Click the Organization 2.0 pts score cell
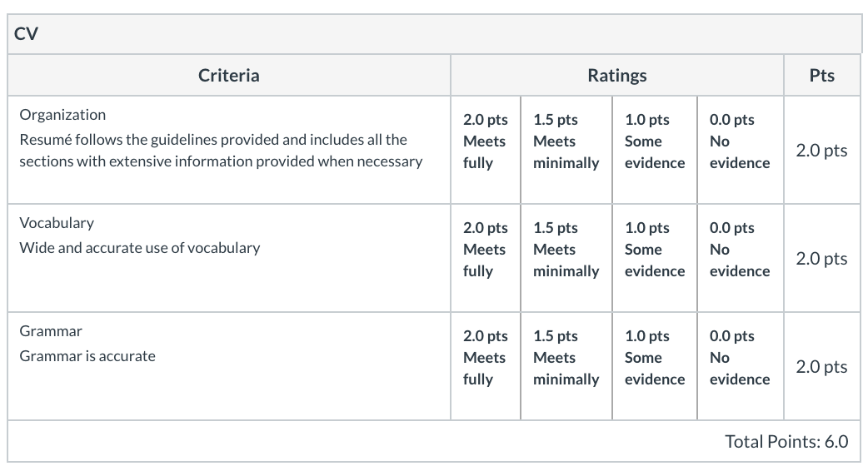 [x=821, y=151]
